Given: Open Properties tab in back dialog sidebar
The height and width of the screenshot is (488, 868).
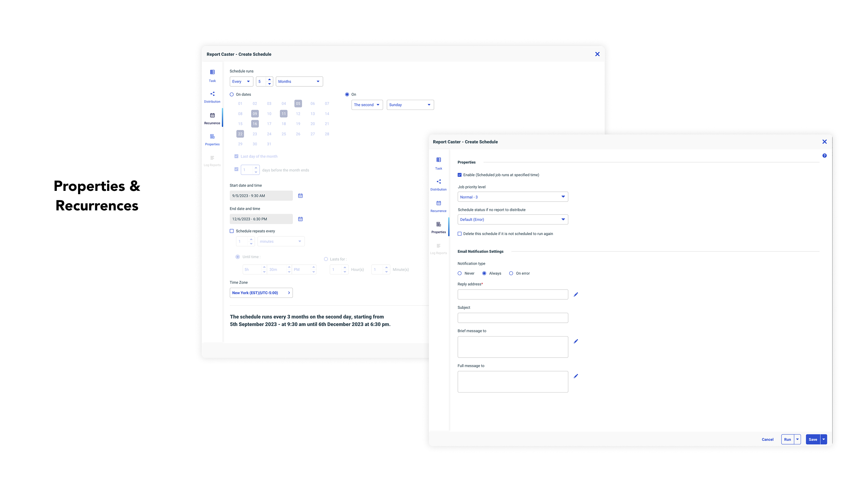Looking at the screenshot, I should tap(212, 140).
